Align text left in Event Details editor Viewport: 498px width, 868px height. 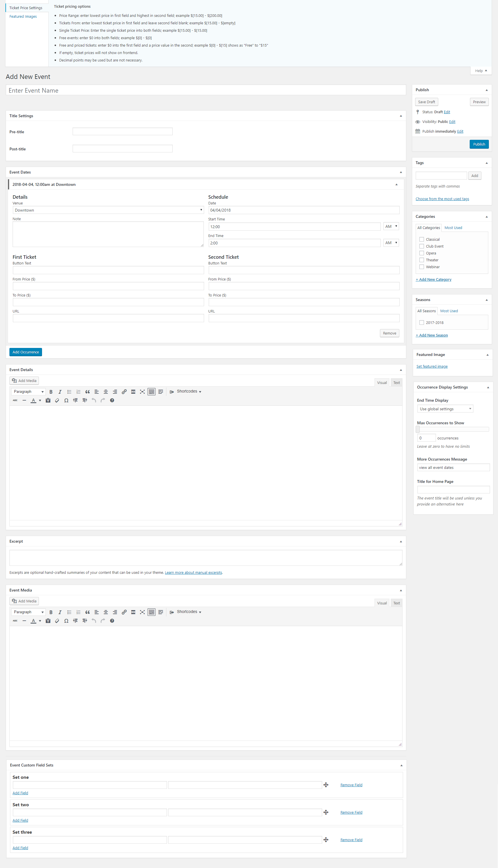point(96,392)
